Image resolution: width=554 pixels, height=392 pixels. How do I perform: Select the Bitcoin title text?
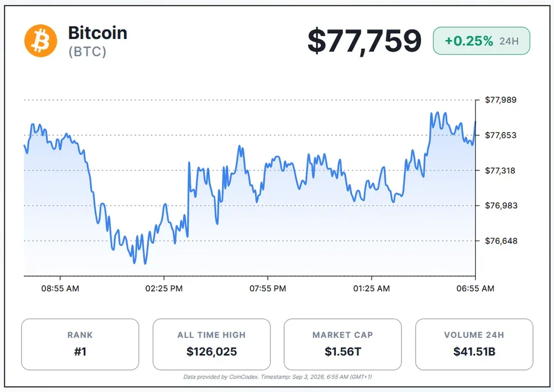point(97,33)
